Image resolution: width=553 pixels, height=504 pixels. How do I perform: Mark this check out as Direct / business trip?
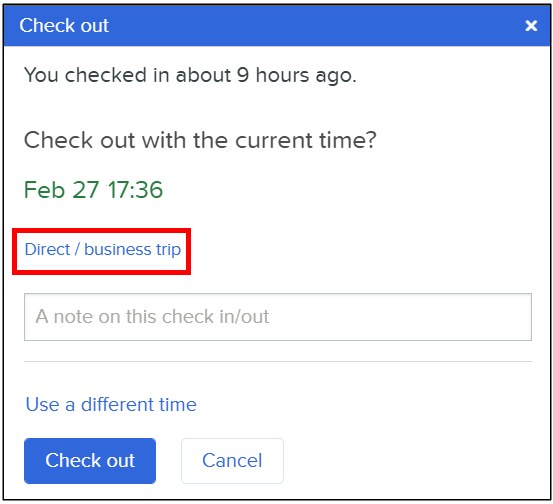tap(103, 250)
